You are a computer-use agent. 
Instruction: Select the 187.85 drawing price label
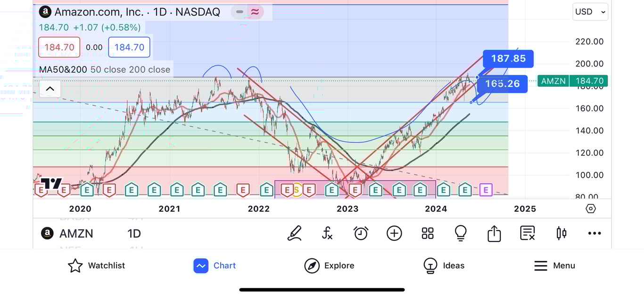tap(508, 59)
